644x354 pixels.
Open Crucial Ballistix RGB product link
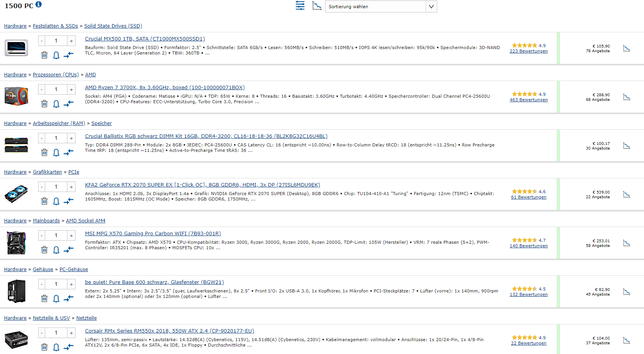click(x=206, y=136)
